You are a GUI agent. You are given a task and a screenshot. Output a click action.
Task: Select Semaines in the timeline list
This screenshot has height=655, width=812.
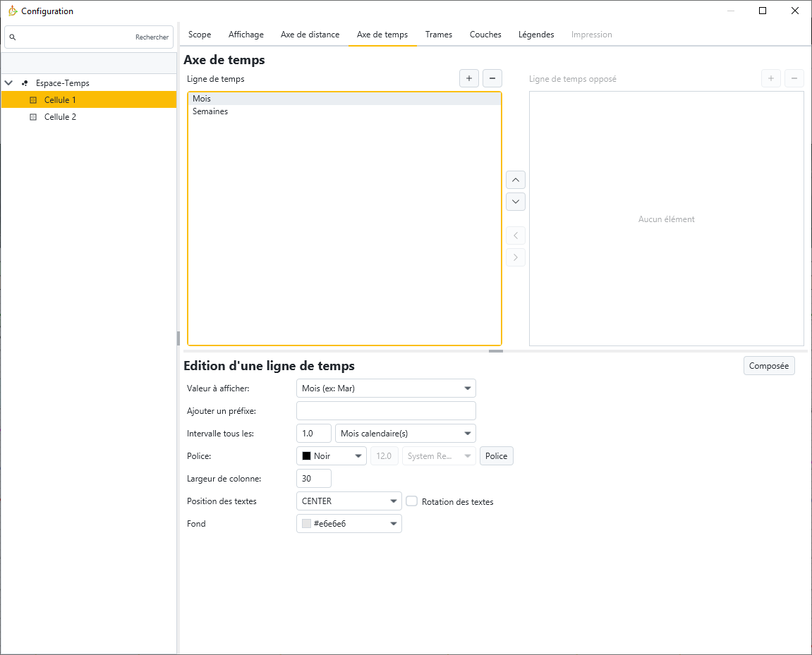[210, 111]
